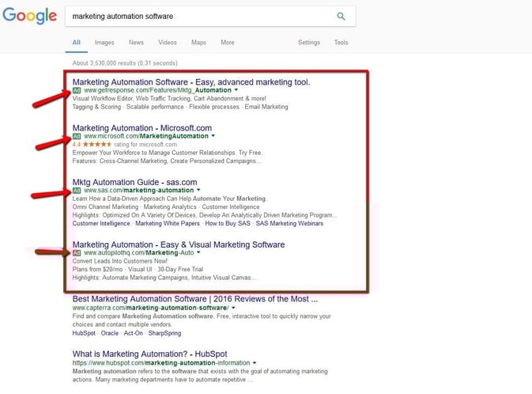Screen dimensions: 532x394
Task: Open the News tab
Action: (x=136, y=43)
